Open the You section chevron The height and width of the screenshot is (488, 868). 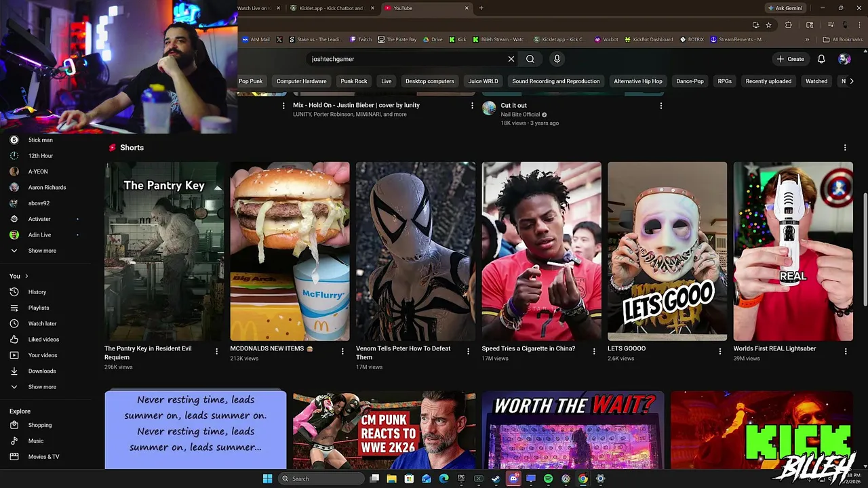point(26,276)
